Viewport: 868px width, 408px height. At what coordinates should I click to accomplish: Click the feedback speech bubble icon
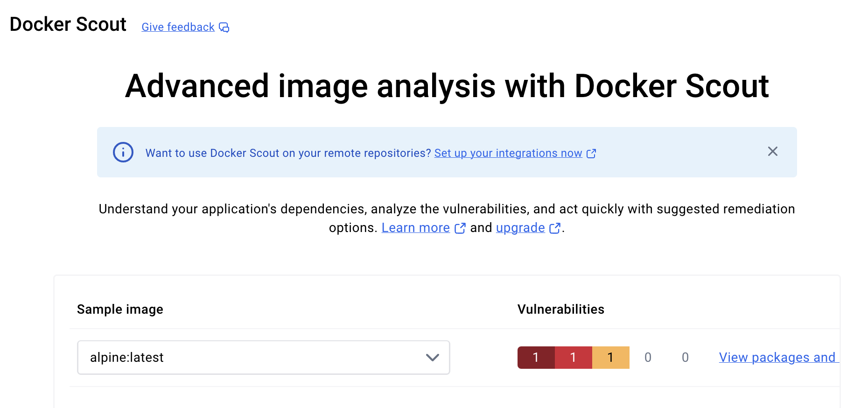pyautogui.click(x=224, y=28)
